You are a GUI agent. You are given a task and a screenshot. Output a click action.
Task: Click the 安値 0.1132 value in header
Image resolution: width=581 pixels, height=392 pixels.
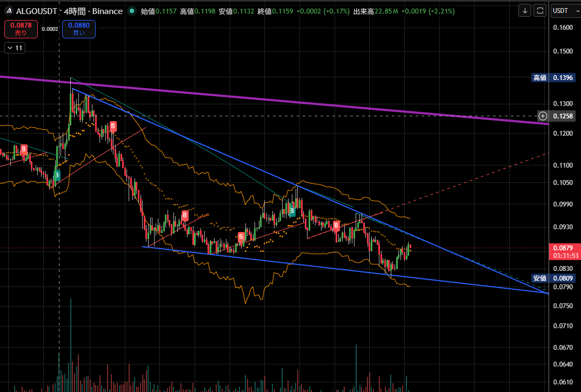click(236, 11)
